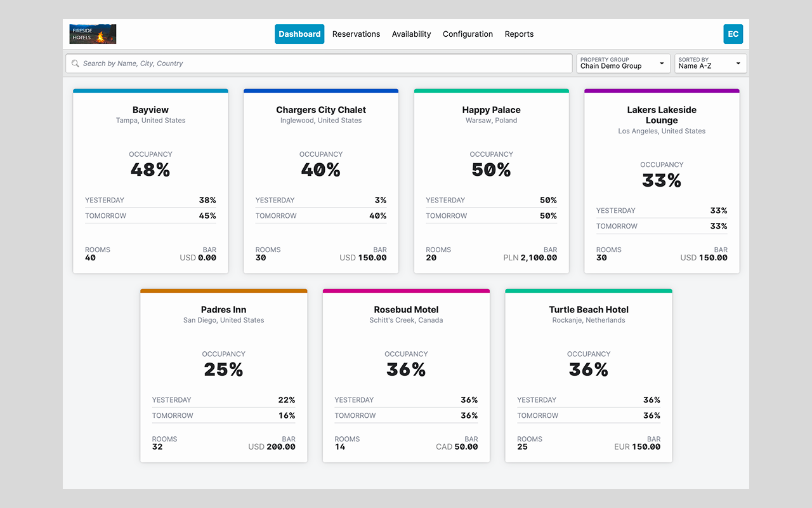The height and width of the screenshot is (508, 812).
Task: Switch to the Reservations tab
Action: 356,34
